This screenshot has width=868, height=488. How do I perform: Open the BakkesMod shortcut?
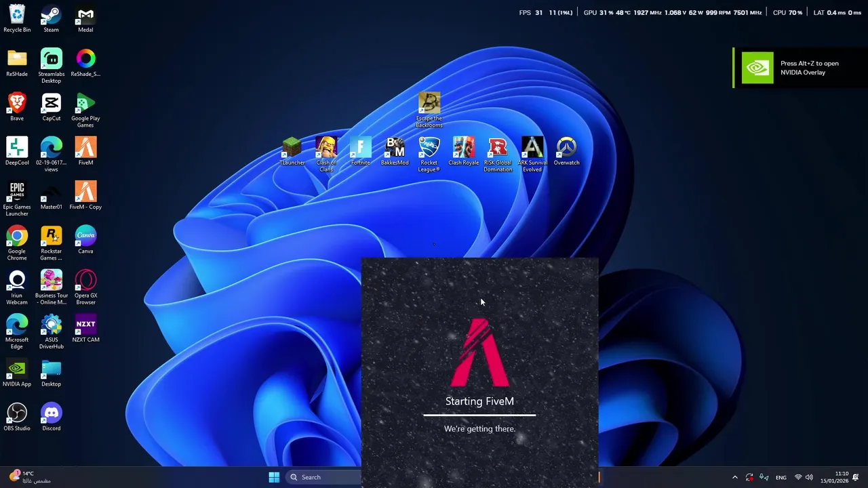(395, 150)
